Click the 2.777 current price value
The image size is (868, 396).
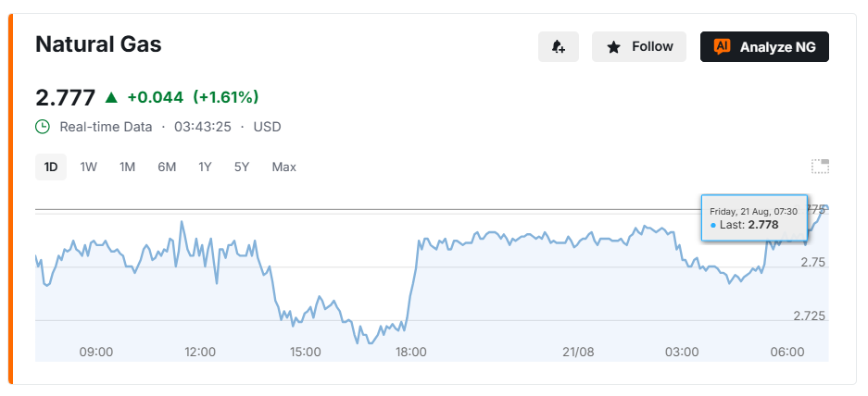[66, 98]
